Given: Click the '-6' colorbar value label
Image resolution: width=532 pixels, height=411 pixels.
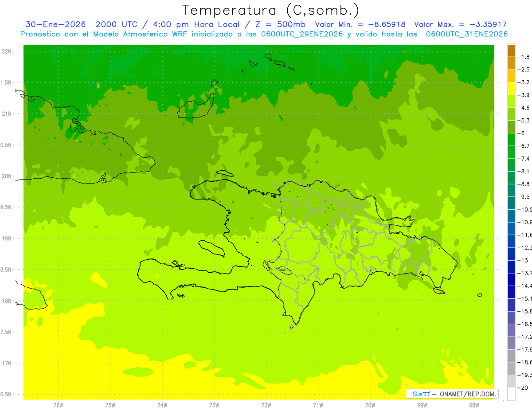Looking at the screenshot, I should pyautogui.click(x=521, y=133).
